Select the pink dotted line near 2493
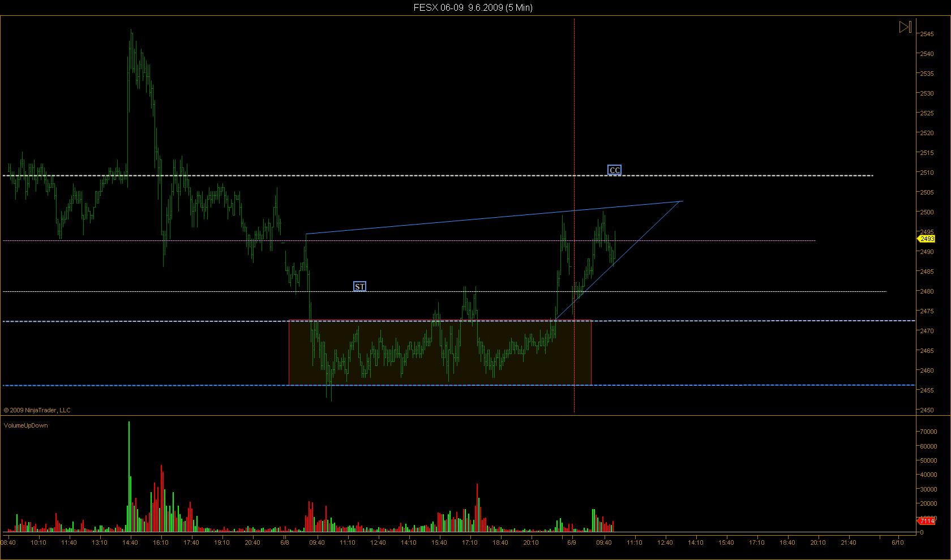 (409, 241)
